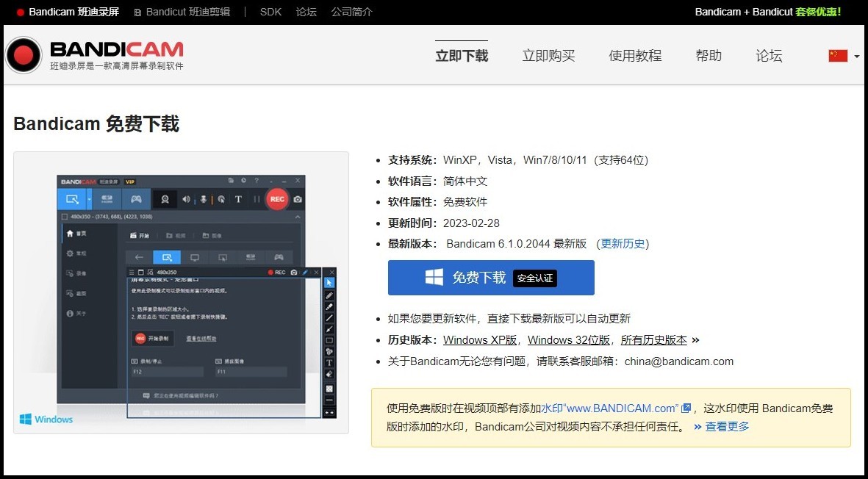
Task: Switch to the 立即购买 nav item
Action: [x=548, y=55]
